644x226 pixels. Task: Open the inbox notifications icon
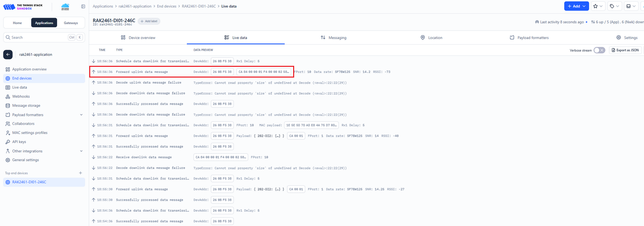[x=631, y=6]
